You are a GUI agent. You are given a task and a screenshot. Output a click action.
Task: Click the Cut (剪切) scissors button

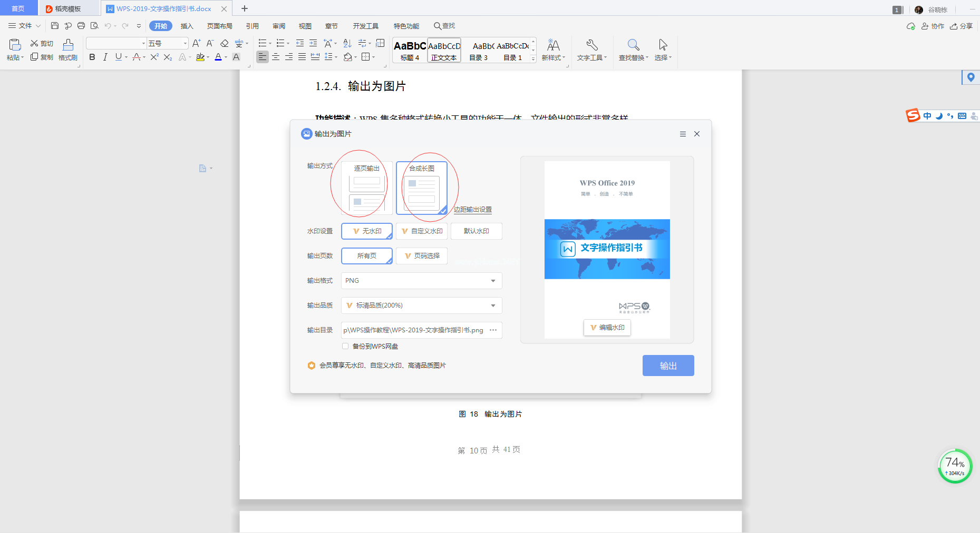(x=42, y=43)
